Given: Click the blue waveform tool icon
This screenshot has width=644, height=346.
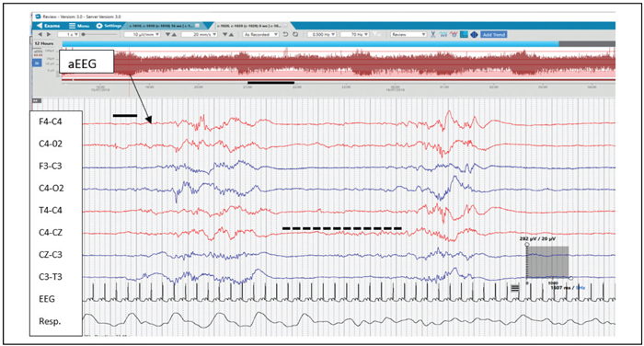Looking at the screenshot, I should (443, 35).
